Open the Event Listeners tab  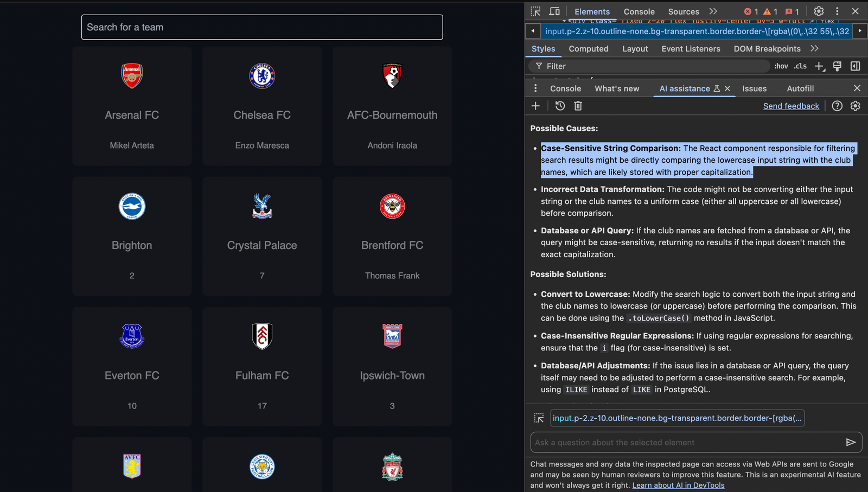691,49
